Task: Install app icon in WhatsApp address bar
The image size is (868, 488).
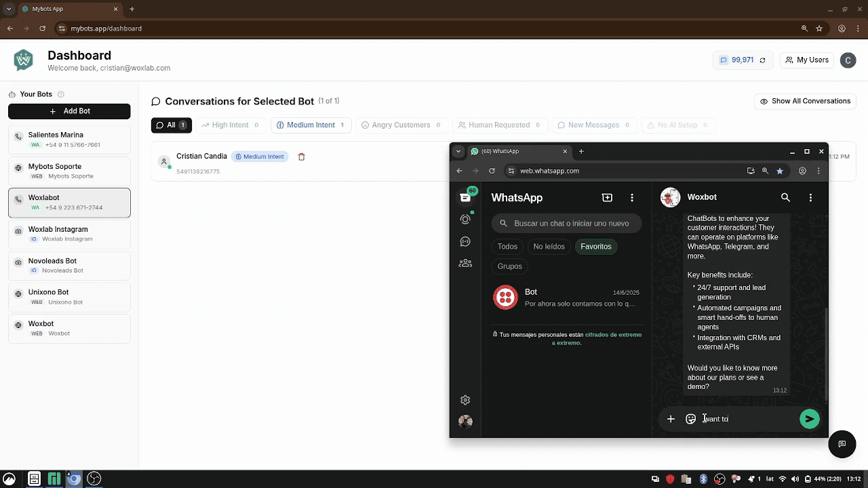Action: (x=751, y=171)
